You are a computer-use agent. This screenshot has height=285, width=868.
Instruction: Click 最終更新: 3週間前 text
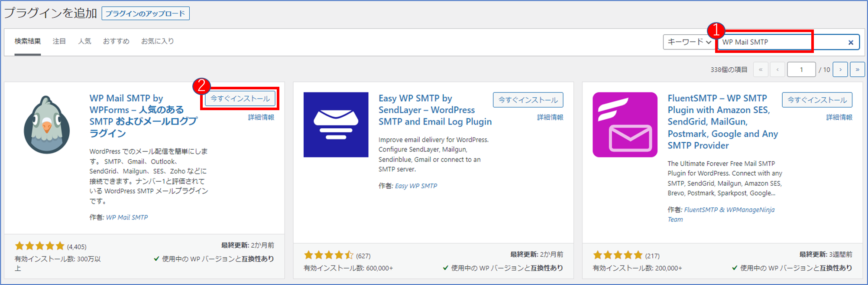[826, 254]
